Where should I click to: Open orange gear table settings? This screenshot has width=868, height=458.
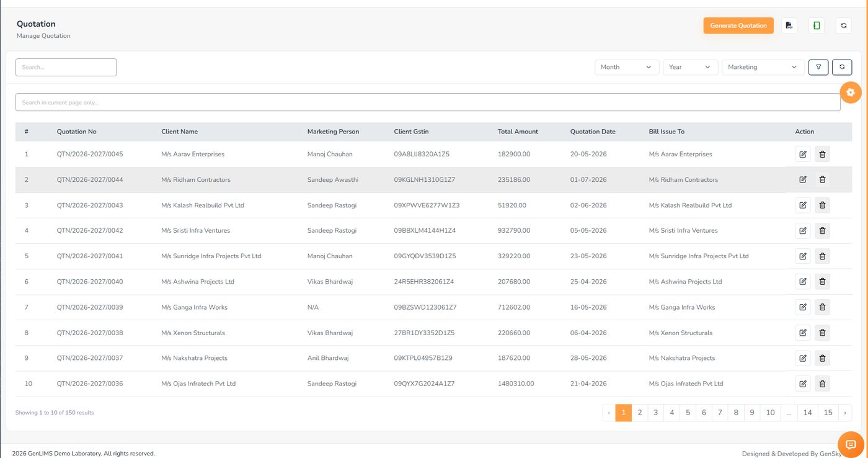click(x=850, y=92)
